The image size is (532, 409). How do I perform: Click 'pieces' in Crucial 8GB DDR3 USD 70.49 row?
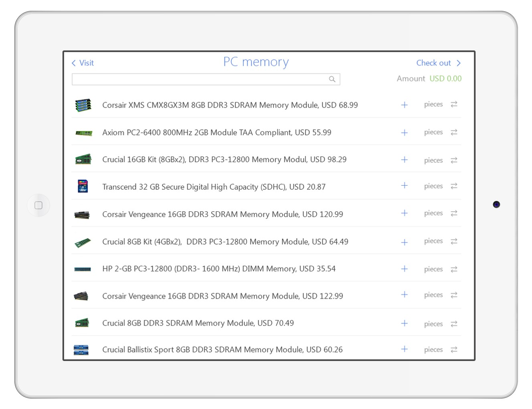coord(433,324)
